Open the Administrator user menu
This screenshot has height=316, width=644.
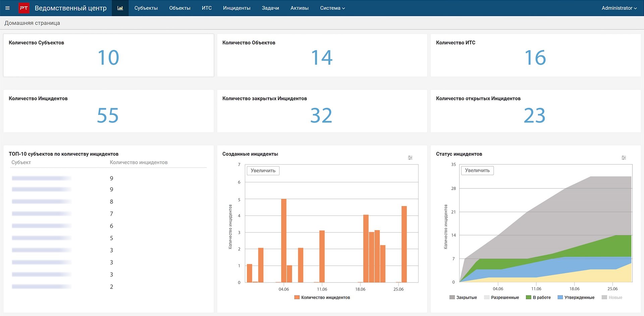pos(619,8)
